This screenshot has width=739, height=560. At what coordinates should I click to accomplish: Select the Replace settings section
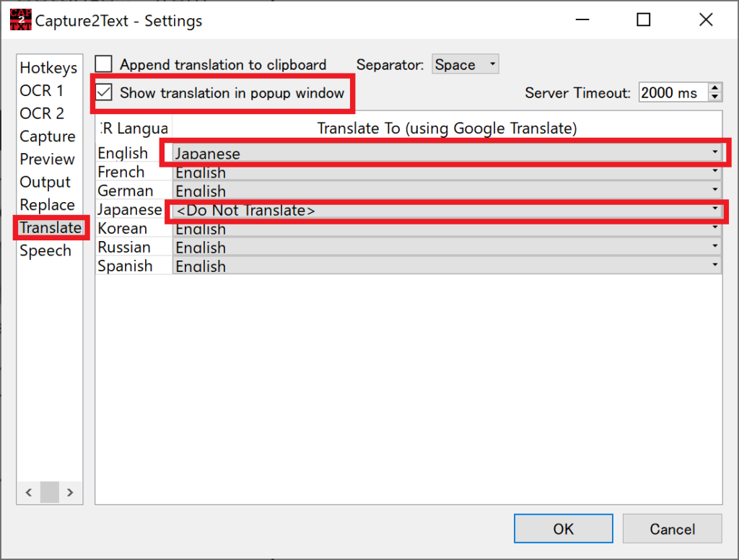pyautogui.click(x=47, y=205)
